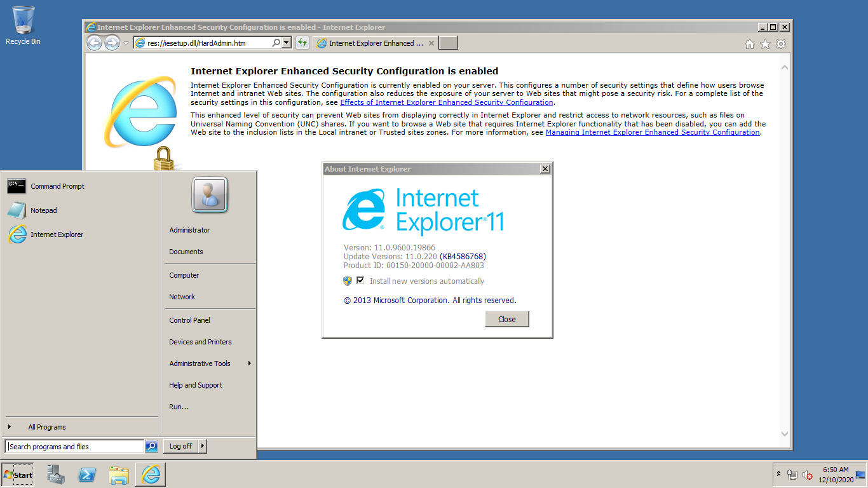Viewport: 868px width, 488px height.
Task: Open Windows PowerShell from taskbar
Action: click(87, 475)
